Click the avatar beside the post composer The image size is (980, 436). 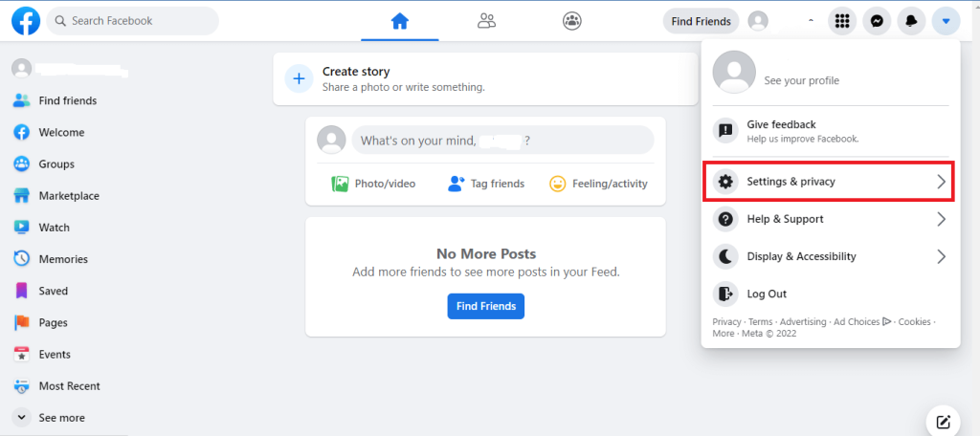[x=331, y=140]
